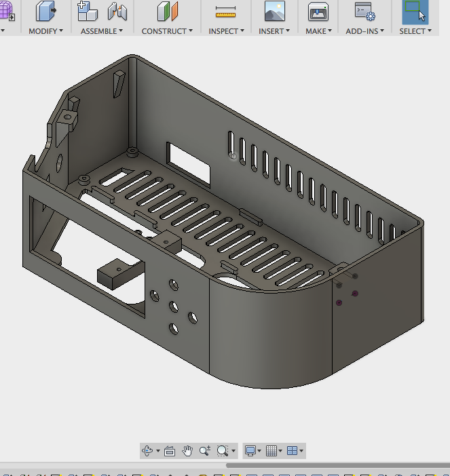The height and width of the screenshot is (476, 450).
Task: Click the Press Pull icon above MODIFY
Action: [46, 12]
